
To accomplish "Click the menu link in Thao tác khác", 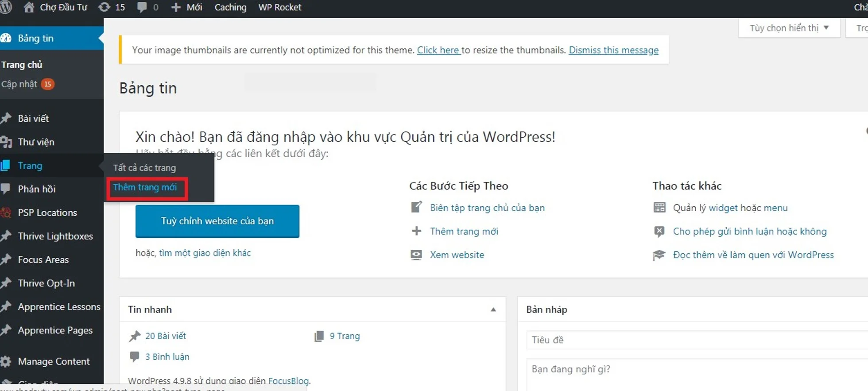I will (775, 208).
